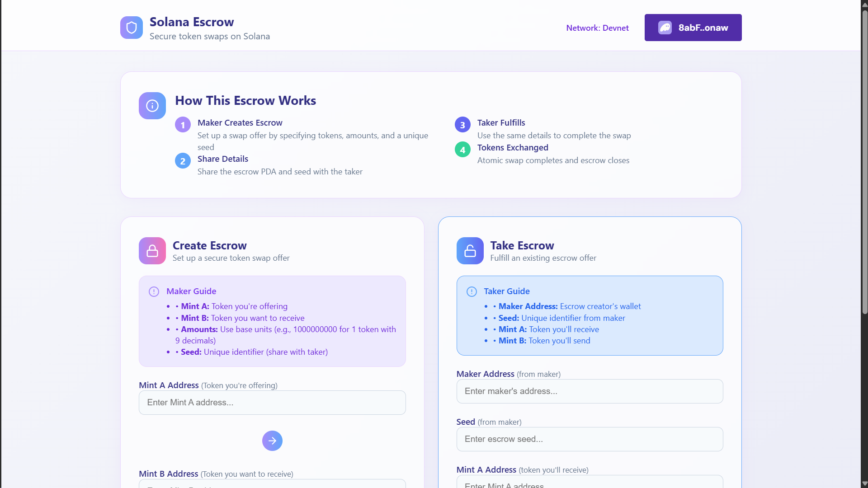Click the Take Escrow unlocked padlock icon

(470, 251)
